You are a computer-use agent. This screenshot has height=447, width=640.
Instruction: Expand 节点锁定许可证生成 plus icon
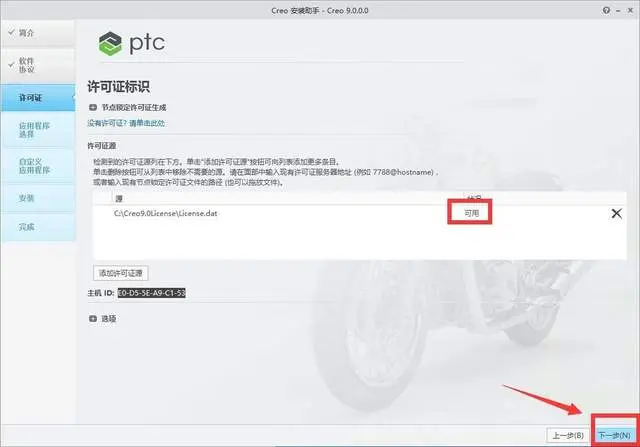pos(93,107)
